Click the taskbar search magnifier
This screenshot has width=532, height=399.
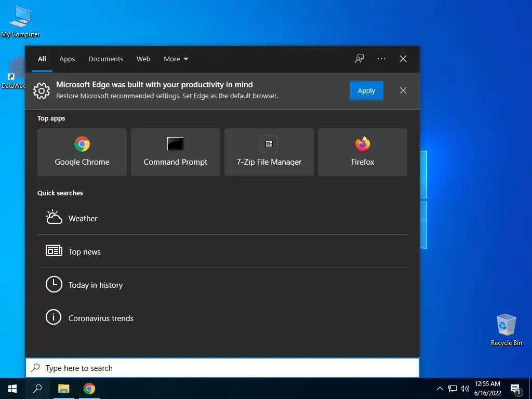[37, 389]
